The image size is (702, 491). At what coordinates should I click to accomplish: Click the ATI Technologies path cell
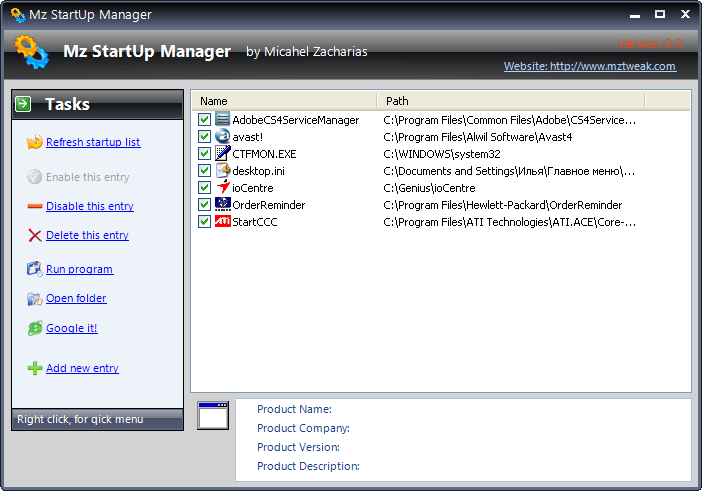(509, 222)
